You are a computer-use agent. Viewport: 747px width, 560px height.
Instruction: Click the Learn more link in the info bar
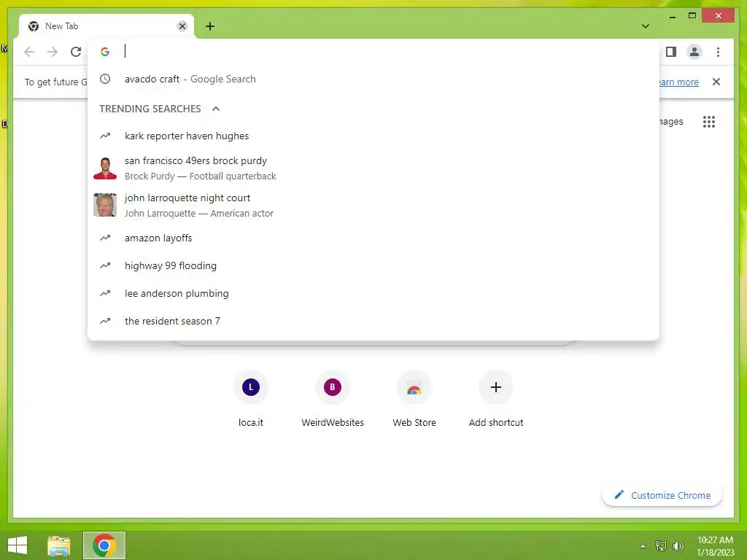click(x=679, y=82)
